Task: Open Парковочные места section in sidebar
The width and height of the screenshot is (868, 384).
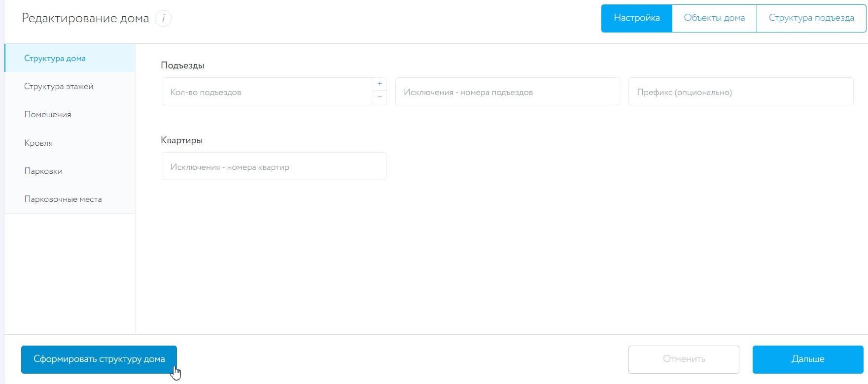Action: 69,199
